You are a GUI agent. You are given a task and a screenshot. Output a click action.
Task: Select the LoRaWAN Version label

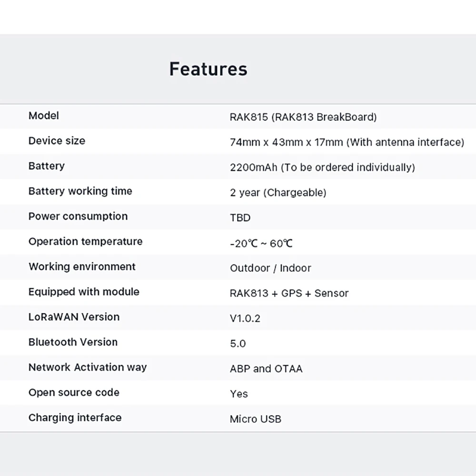[x=74, y=317]
